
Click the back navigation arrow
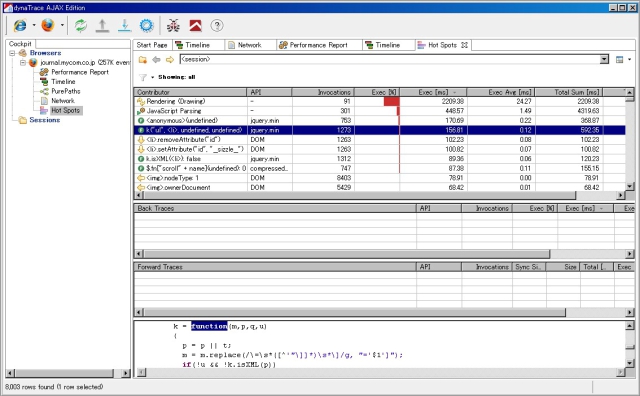tap(156, 60)
